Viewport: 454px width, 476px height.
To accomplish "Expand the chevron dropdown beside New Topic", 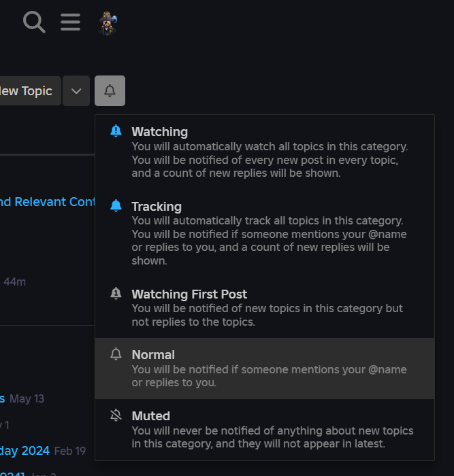I will (x=76, y=90).
